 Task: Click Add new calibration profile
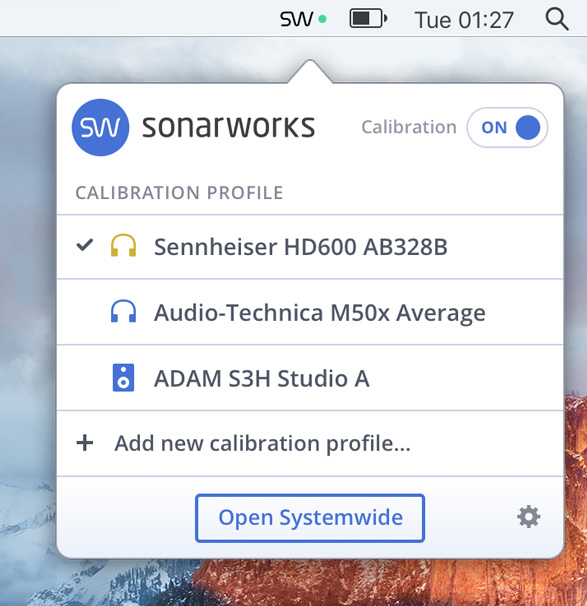tap(310, 443)
